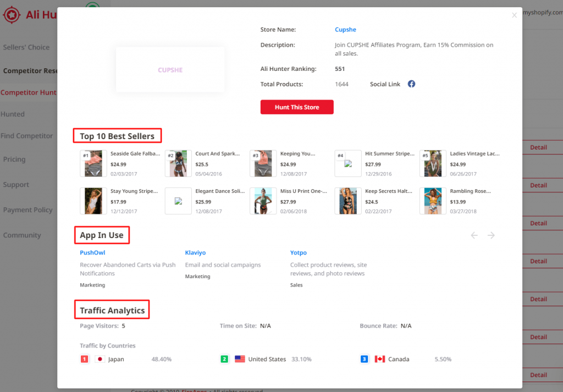Click the Hit Summer Stripe... product title
This screenshot has height=392, width=563.
click(x=390, y=153)
